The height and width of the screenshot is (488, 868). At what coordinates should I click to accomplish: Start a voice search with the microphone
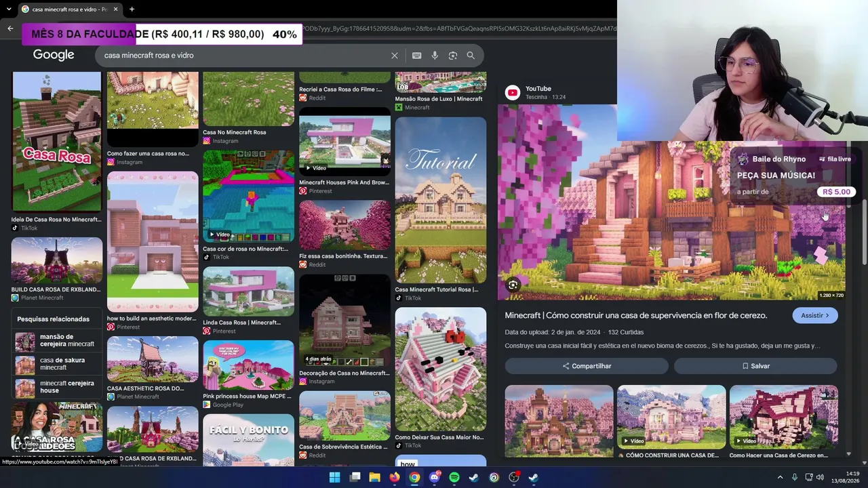coord(435,56)
